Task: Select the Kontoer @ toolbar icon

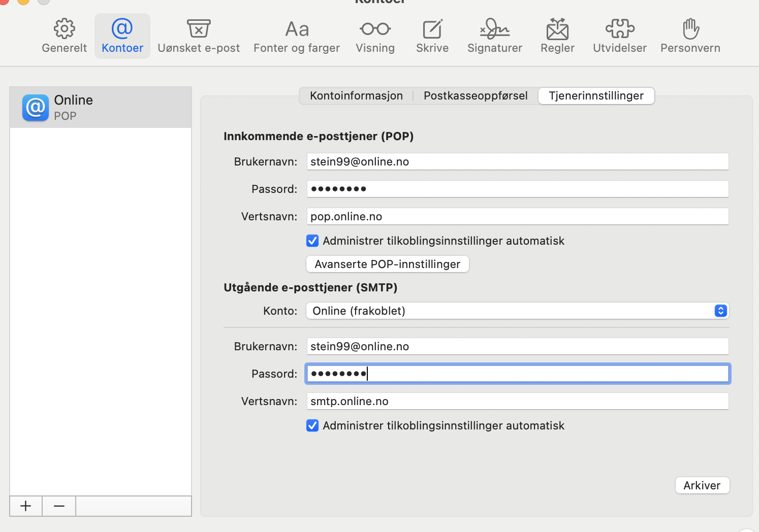Action: [122, 36]
